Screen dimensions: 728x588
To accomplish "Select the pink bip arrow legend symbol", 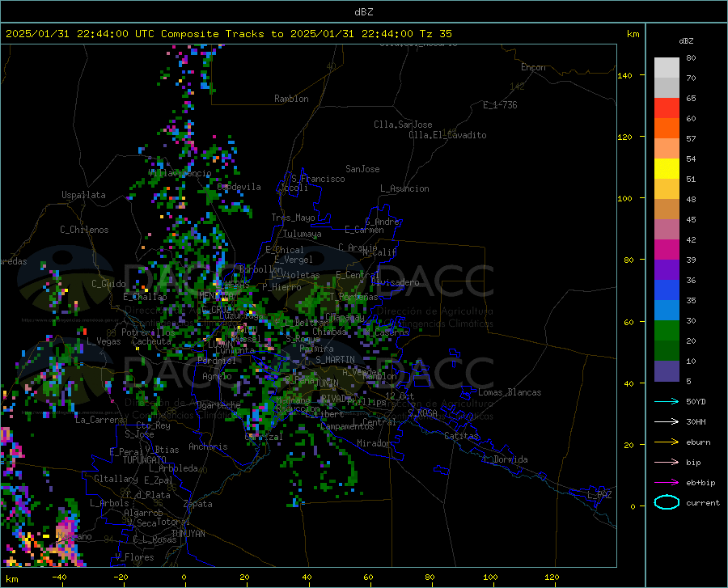I will tap(667, 463).
